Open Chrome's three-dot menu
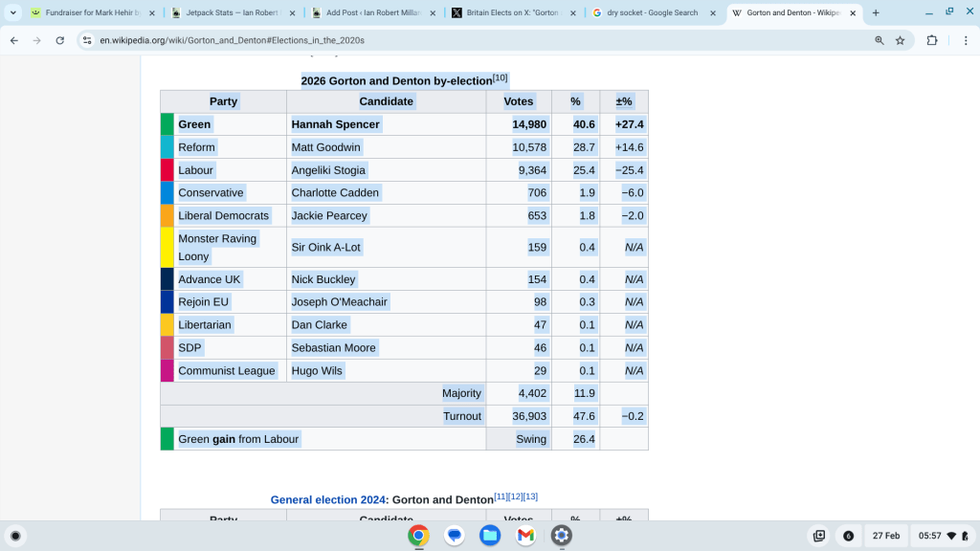The height and width of the screenshot is (551, 980). [962, 40]
